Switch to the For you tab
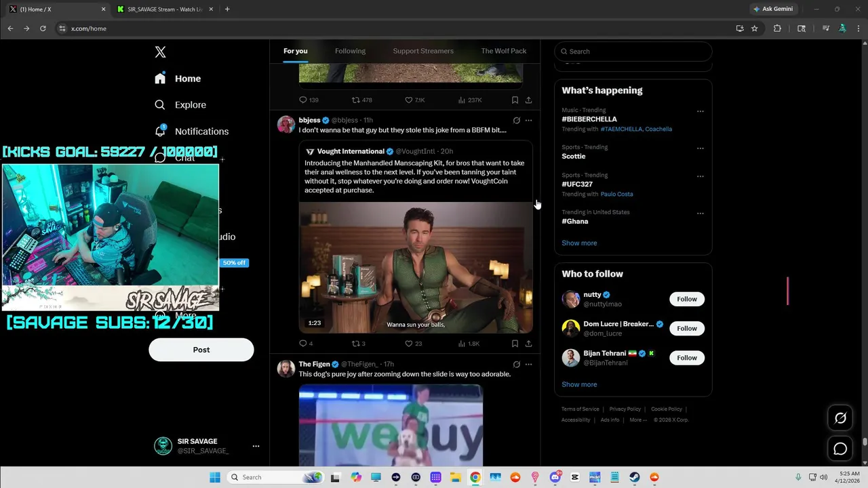 (x=295, y=52)
